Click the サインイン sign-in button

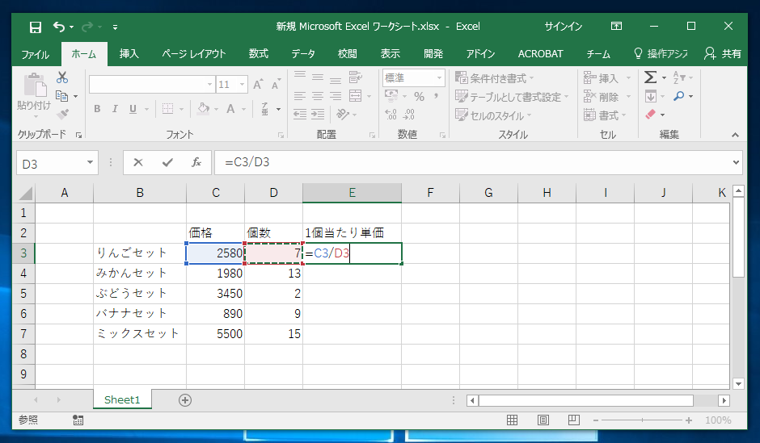(x=564, y=26)
